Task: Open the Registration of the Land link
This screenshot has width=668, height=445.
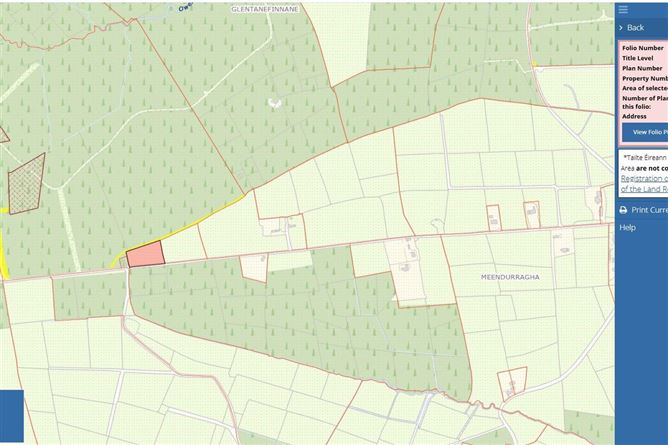Action: pyautogui.click(x=644, y=183)
